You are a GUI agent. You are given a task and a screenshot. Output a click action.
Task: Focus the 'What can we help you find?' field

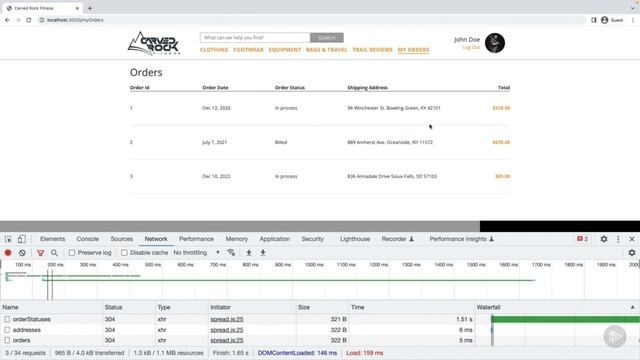[x=255, y=38]
